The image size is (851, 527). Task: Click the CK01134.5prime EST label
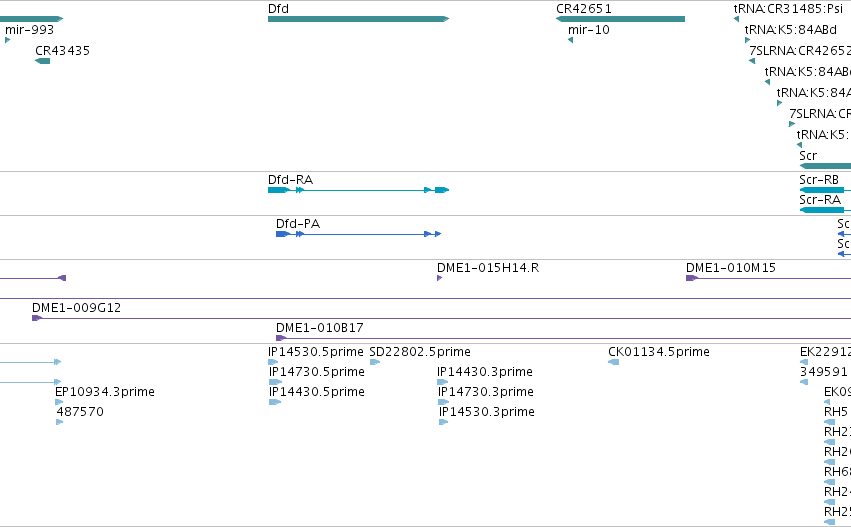coord(659,352)
